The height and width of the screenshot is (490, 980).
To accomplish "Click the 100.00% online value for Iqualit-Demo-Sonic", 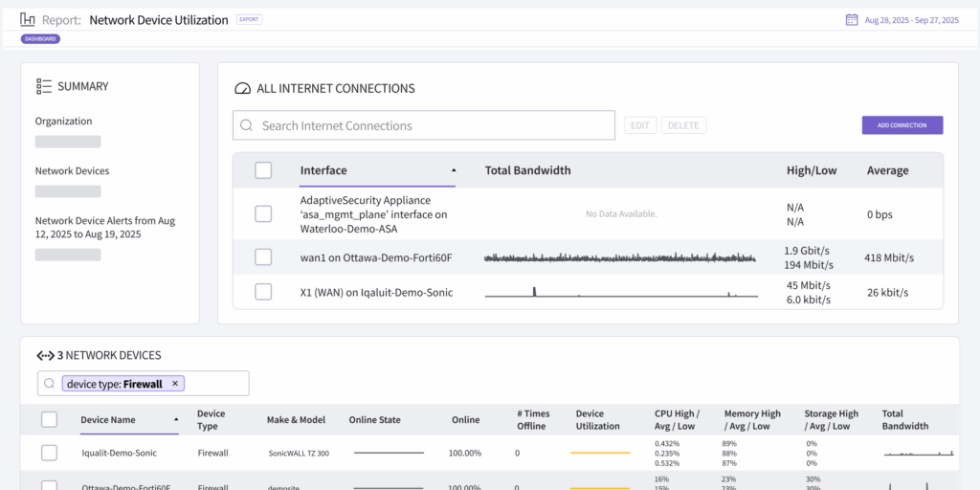I will click(x=466, y=453).
